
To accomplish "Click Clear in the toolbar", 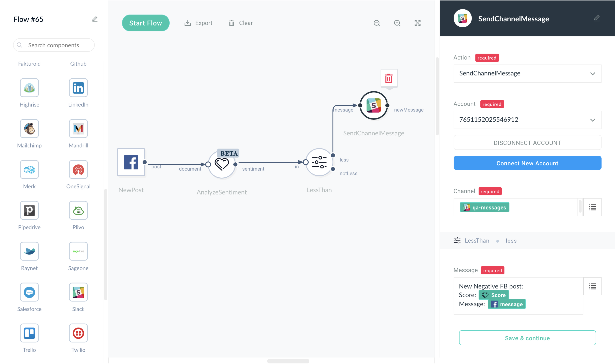I will 241,23.
